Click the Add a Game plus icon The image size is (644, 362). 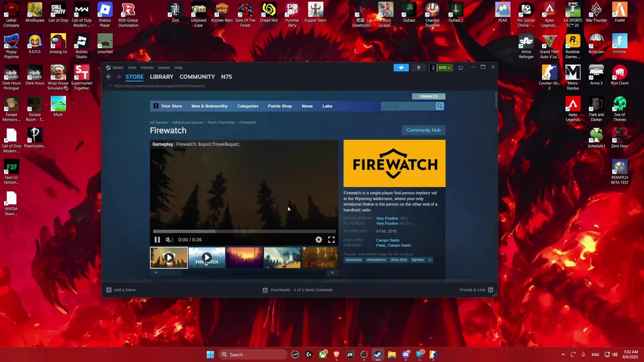pos(109,290)
